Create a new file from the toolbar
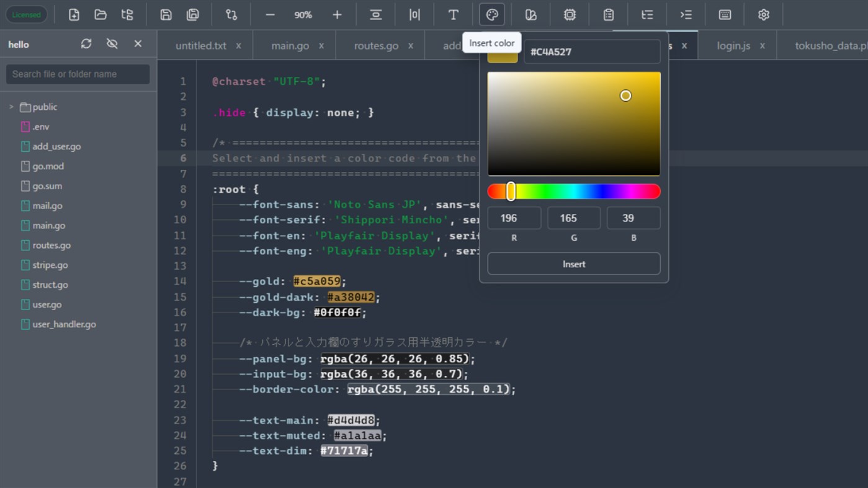Screen dimensions: 868x488 pos(74,15)
